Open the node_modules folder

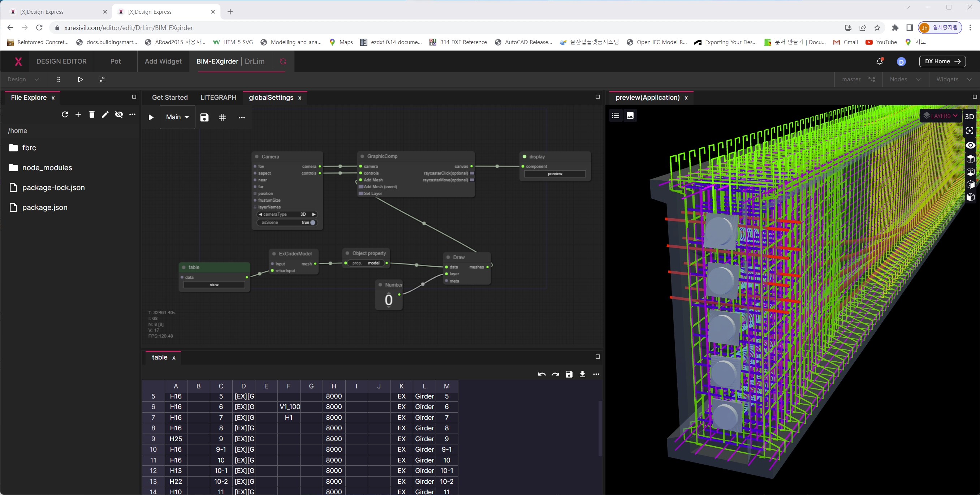(40, 167)
